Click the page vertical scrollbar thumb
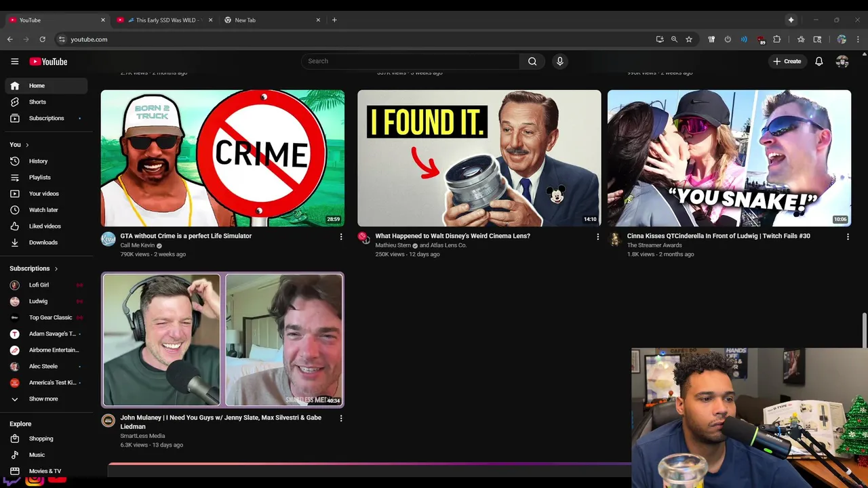The width and height of the screenshot is (868, 488). click(864, 330)
